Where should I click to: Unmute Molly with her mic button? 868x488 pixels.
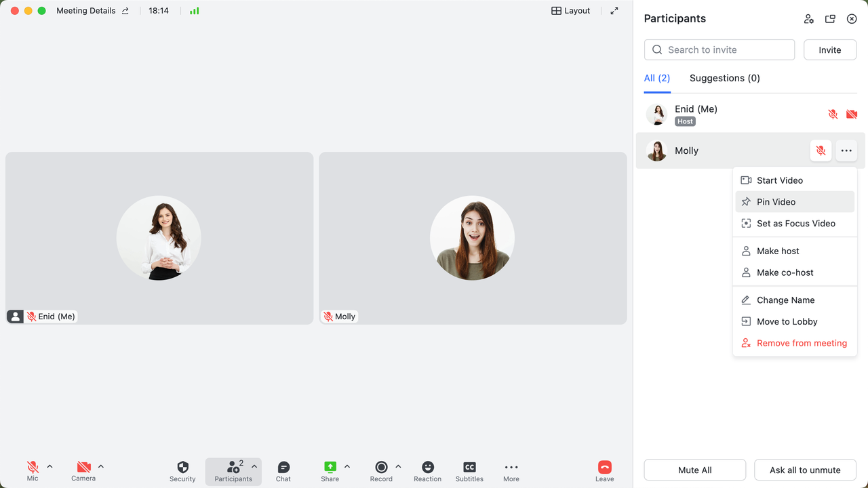point(821,150)
